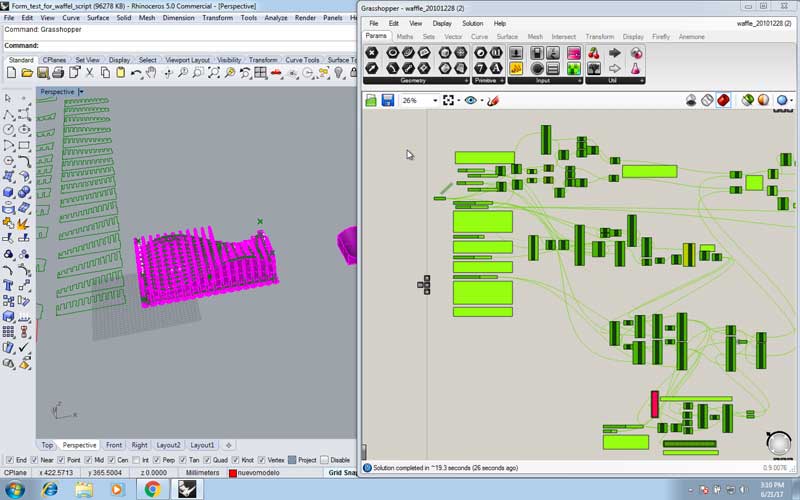800x500 pixels.
Task: Select the Text tool in Rhino sidebar
Action: click(x=8, y=285)
